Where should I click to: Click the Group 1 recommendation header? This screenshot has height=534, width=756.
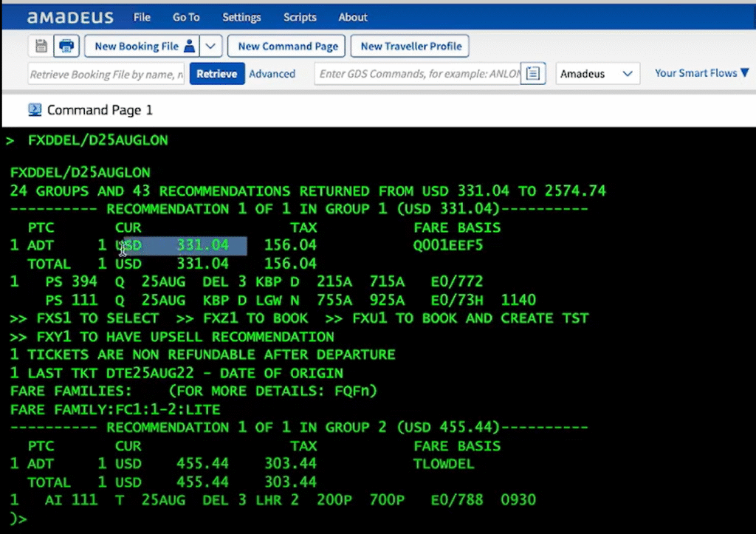(299, 209)
